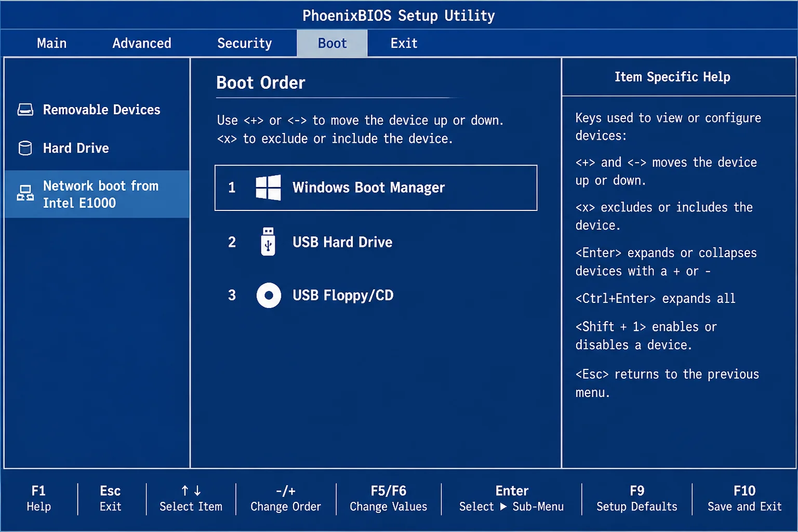The height and width of the screenshot is (532, 798).
Task: Click 'Use <+> or <-> to move' instruction
Action: tap(360, 121)
